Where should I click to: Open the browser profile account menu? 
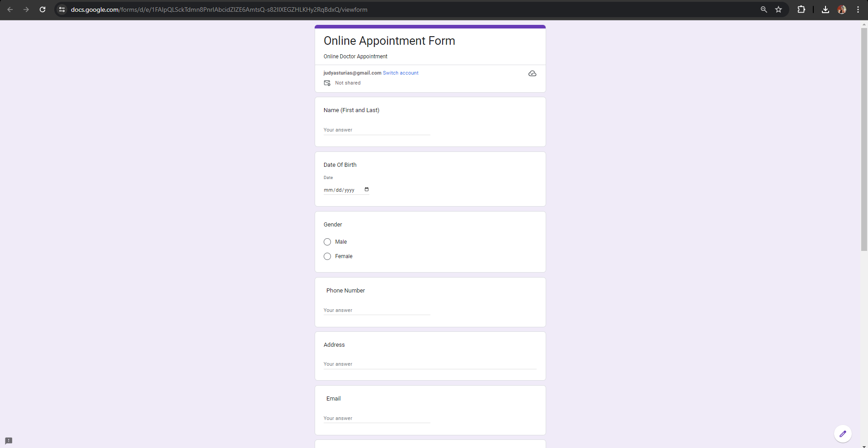(x=842, y=9)
